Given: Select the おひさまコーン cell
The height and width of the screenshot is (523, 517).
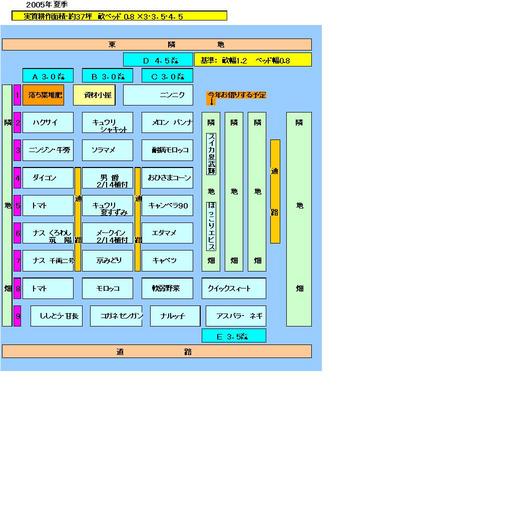Looking at the screenshot, I should pyautogui.click(x=167, y=178).
